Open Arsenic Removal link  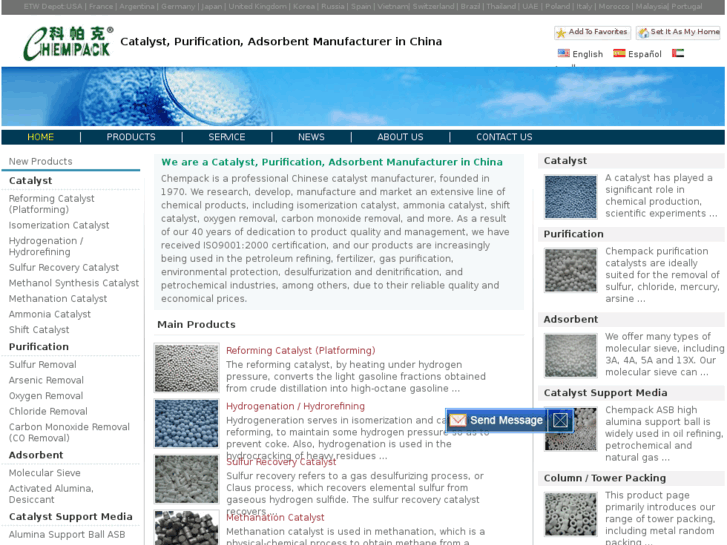pyautogui.click(x=46, y=380)
